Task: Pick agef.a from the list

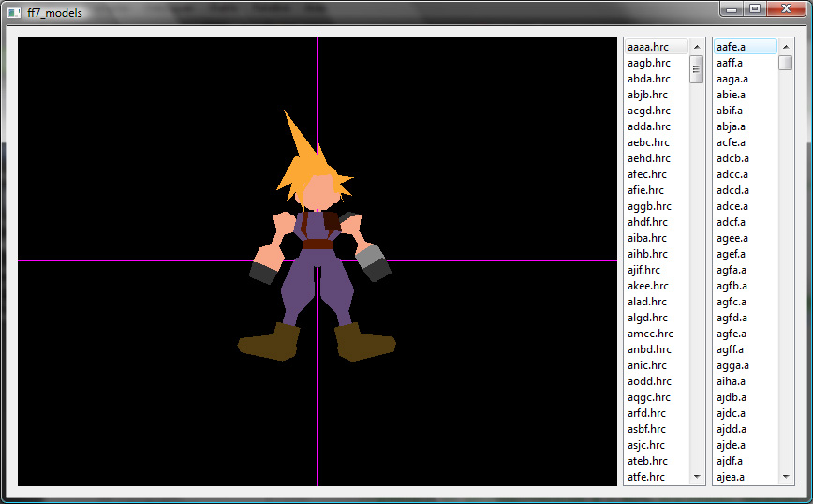Action: 746,254
